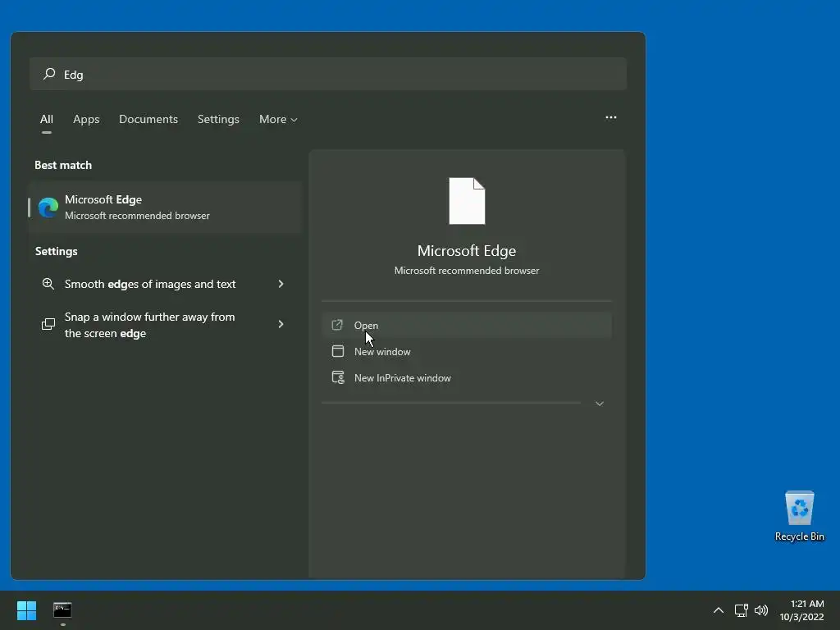Click the Microsoft Edge logo icon
The width and height of the screenshot is (840, 630).
tap(48, 208)
